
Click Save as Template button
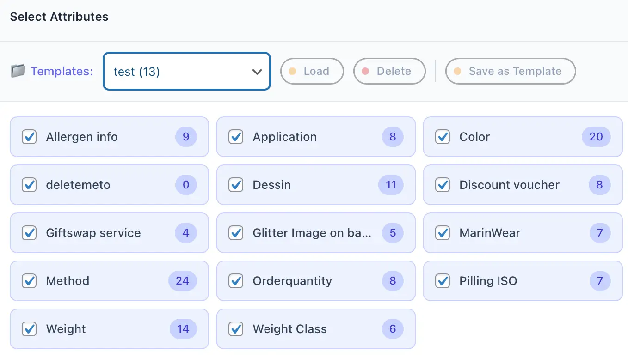point(510,71)
